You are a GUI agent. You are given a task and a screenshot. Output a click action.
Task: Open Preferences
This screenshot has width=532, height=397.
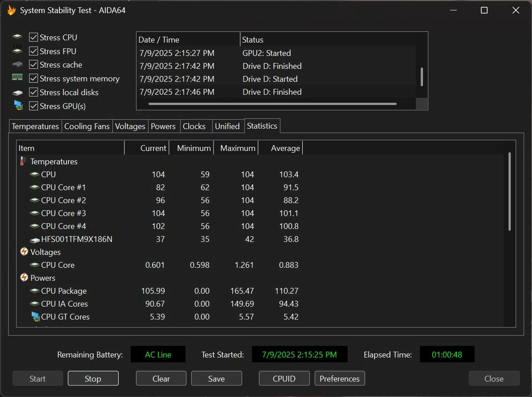pyautogui.click(x=340, y=378)
